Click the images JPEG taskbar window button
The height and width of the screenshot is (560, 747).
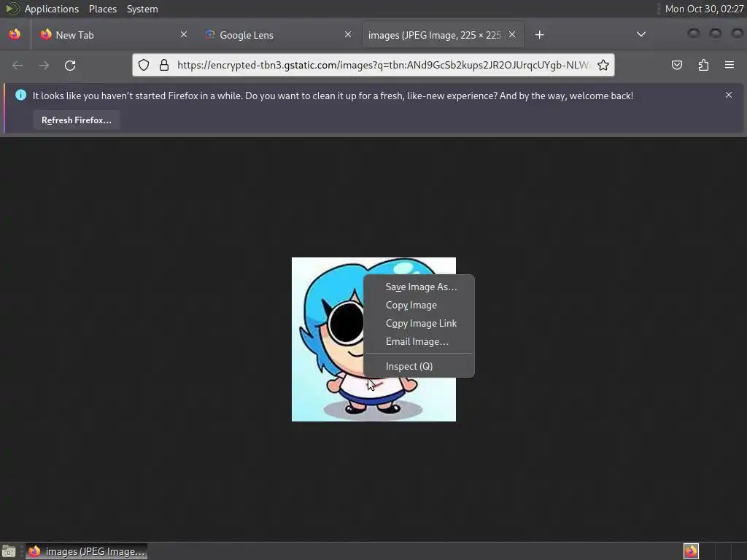[86, 551]
